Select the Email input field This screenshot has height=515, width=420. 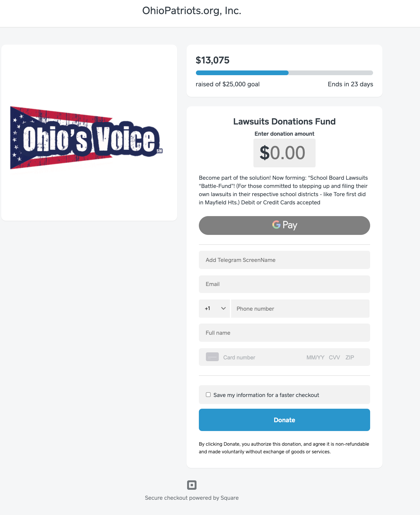[284, 284]
